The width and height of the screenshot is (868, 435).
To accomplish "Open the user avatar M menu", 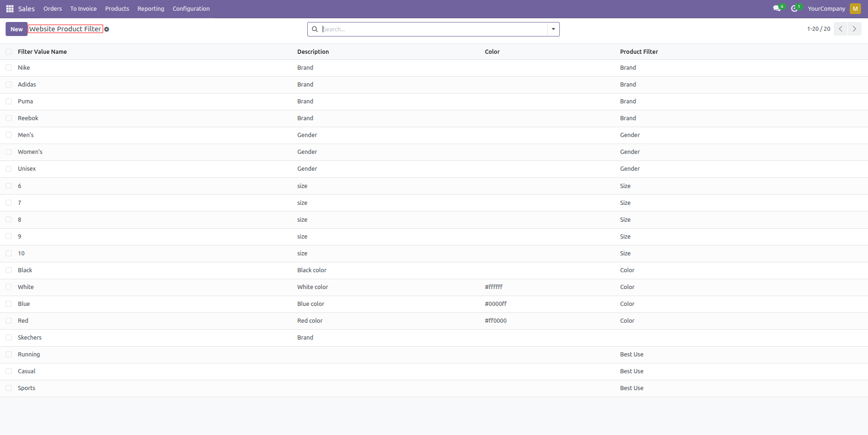I will click(855, 8).
